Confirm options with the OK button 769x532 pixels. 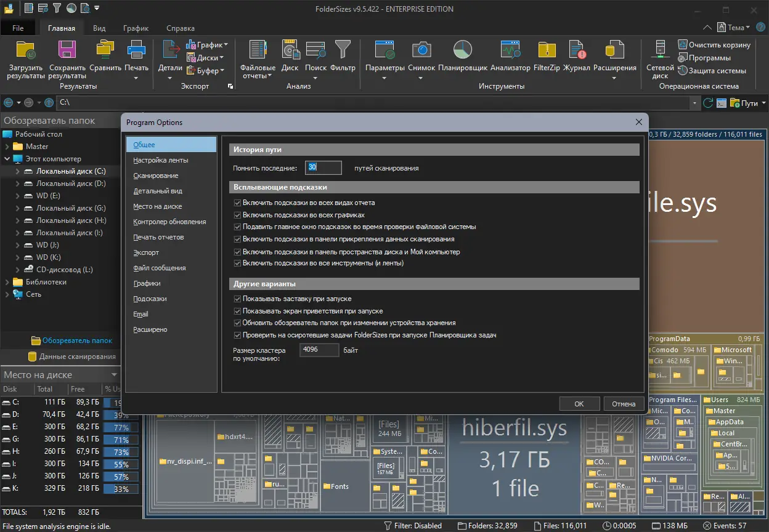[x=579, y=403]
